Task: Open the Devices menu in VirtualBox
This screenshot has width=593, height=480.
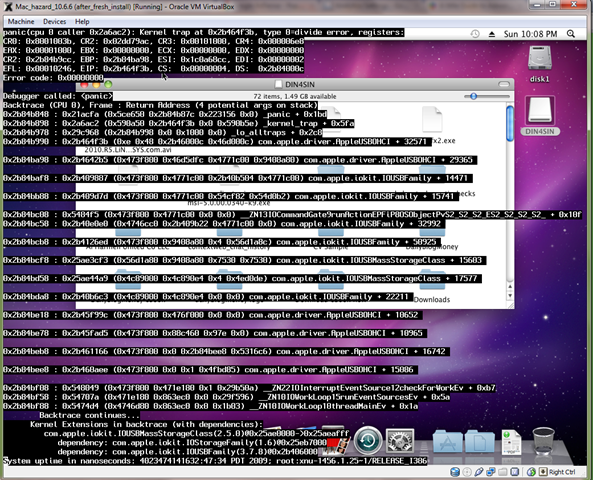Action: pyautogui.click(x=54, y=22)
